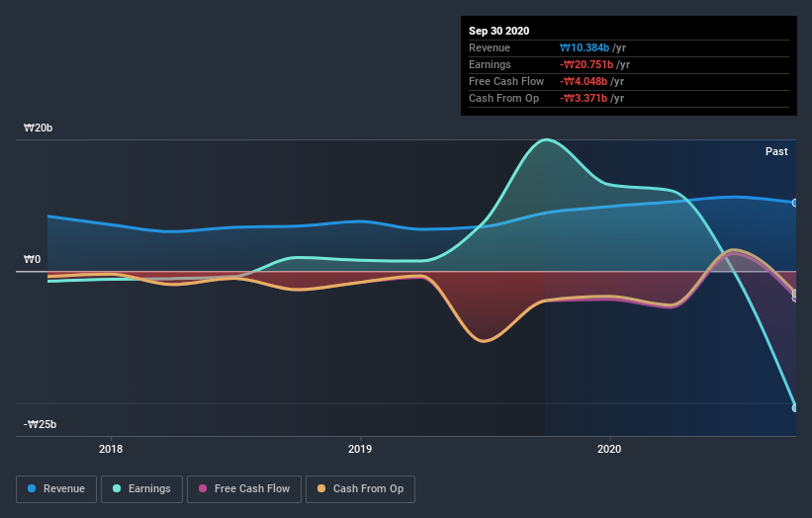Screen dimensions: 812x518
Task: Select the Revenue endpoint marker on the chart
Action: click(795, 203)
